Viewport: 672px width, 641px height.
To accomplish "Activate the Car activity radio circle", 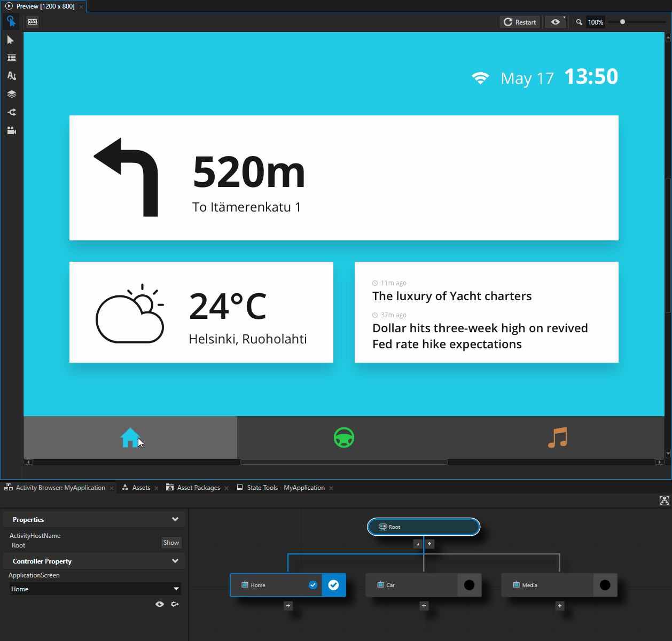I will 469,585.
